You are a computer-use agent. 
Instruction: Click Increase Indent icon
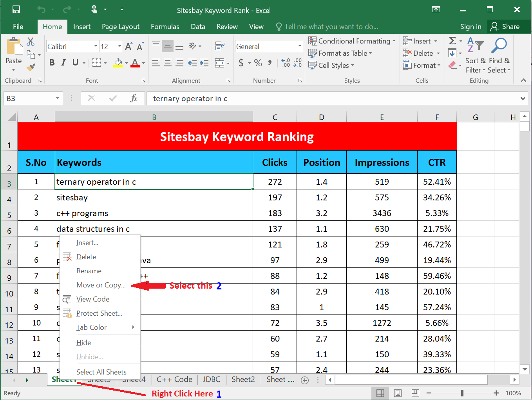point(204,63)
